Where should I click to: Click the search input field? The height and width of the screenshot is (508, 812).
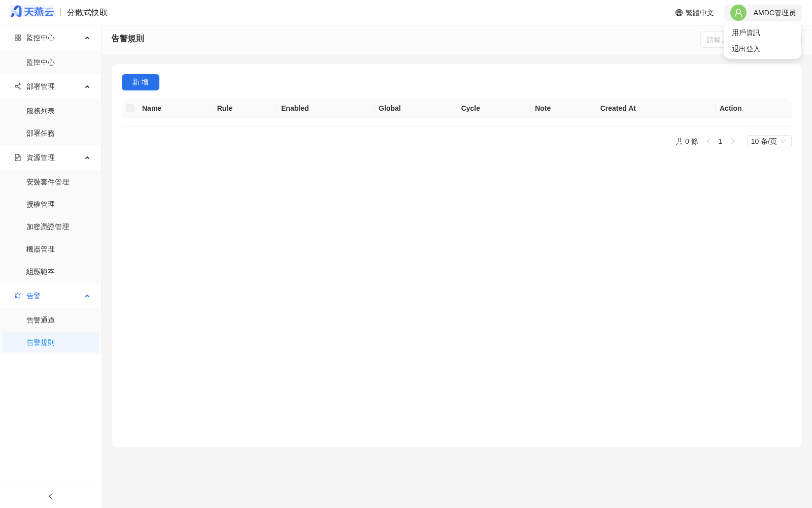click(x=713, y=40)
